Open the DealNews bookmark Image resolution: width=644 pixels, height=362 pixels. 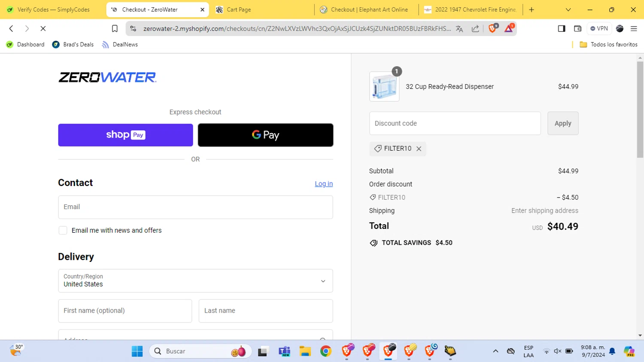[x=120, y=45]
